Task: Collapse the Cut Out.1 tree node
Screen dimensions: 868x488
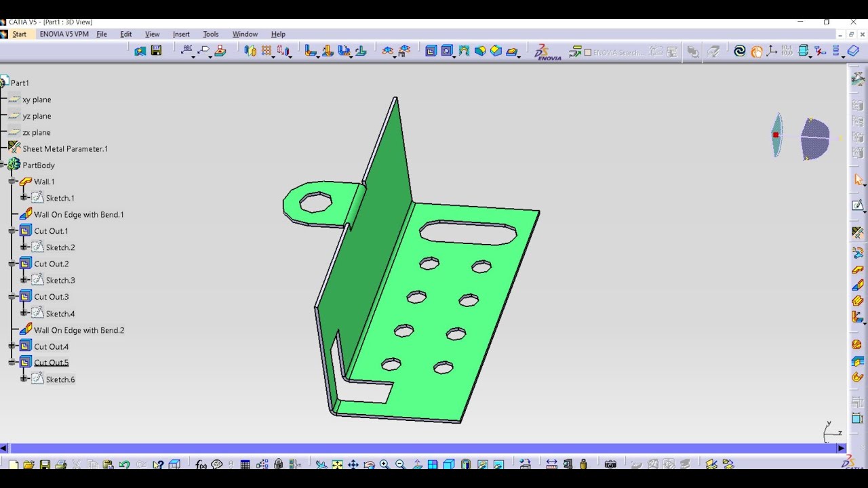Action: coord(12,231)
